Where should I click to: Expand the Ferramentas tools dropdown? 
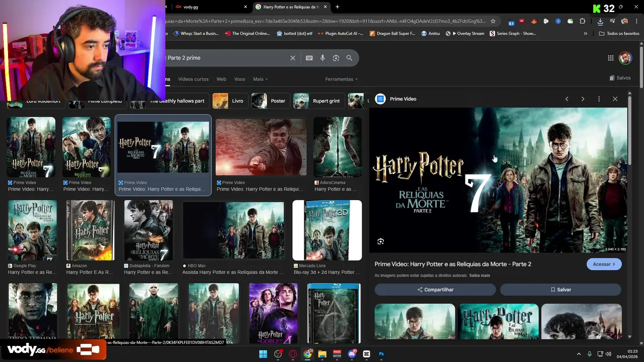[342, 79]
